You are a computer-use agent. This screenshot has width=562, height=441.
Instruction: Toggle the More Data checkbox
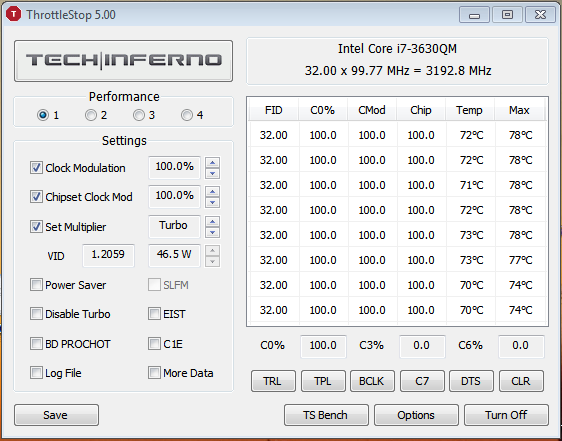[154, 373]
